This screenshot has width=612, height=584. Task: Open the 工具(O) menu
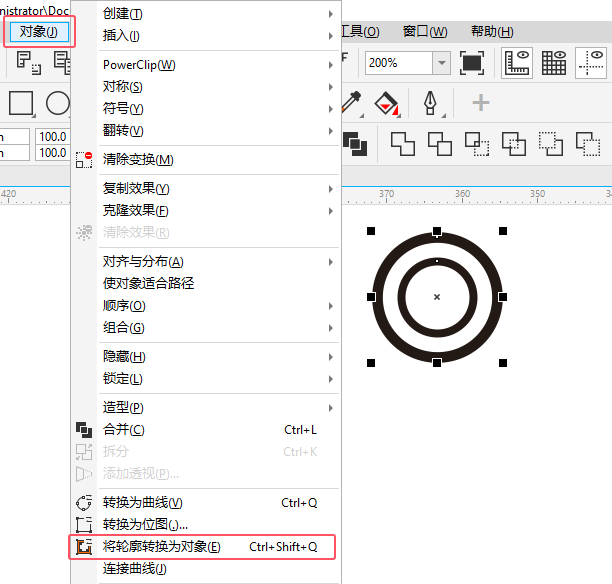pos(360,31)
